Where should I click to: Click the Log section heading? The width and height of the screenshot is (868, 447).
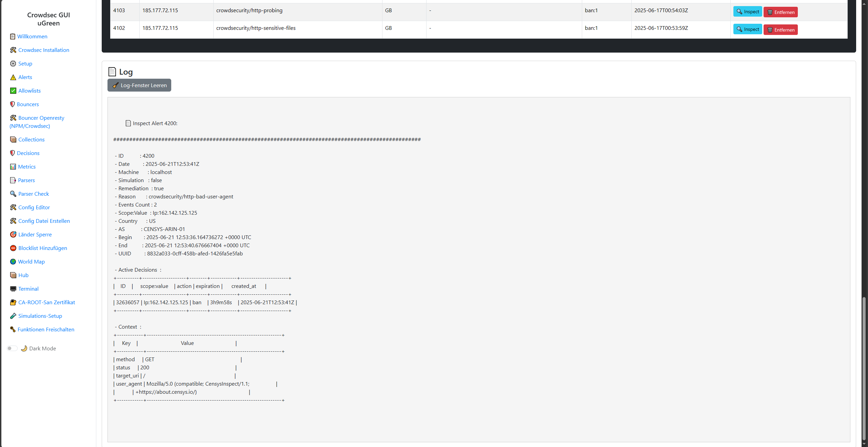120,72
